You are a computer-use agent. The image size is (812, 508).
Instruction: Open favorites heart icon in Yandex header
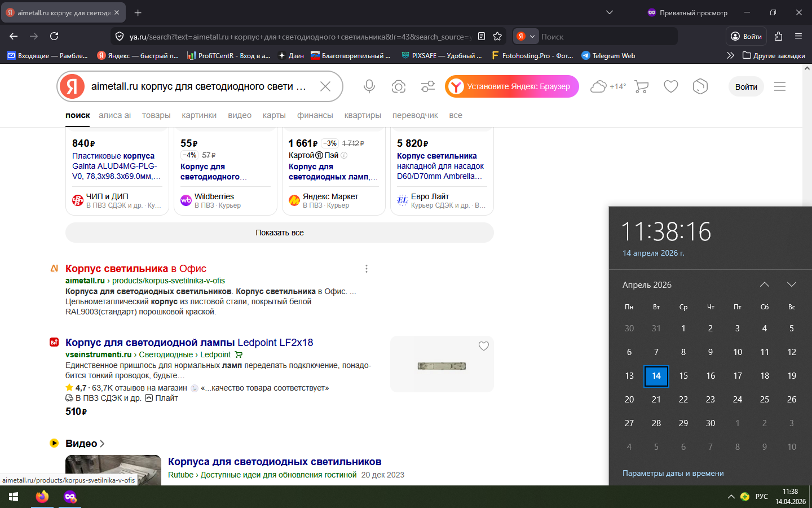[670, 86]
